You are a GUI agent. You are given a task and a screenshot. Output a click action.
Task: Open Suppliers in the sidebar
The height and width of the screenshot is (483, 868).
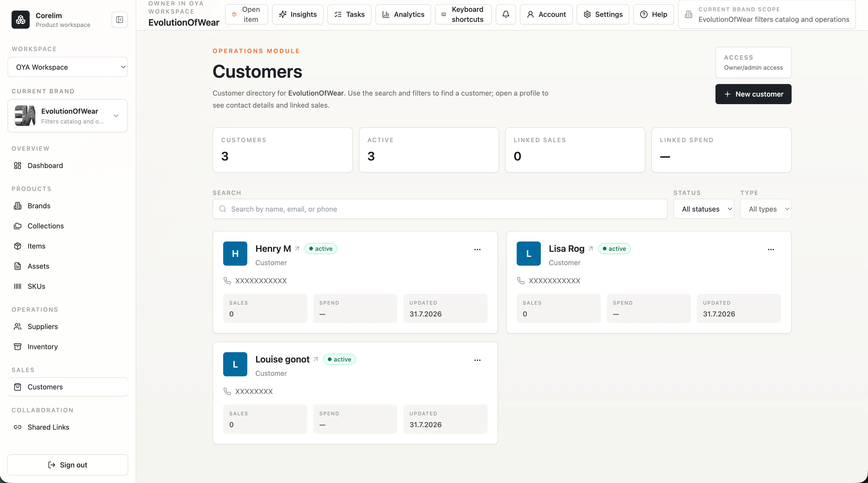[x=67, y=327]
